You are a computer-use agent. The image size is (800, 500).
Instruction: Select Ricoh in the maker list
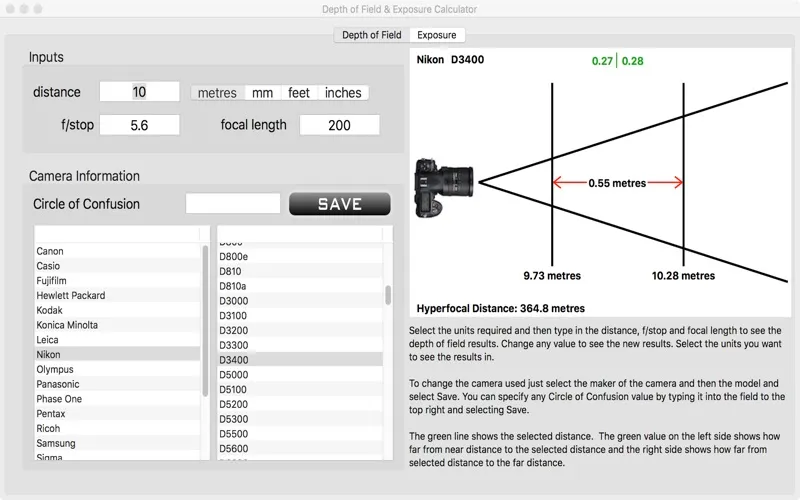click(117, 429)
